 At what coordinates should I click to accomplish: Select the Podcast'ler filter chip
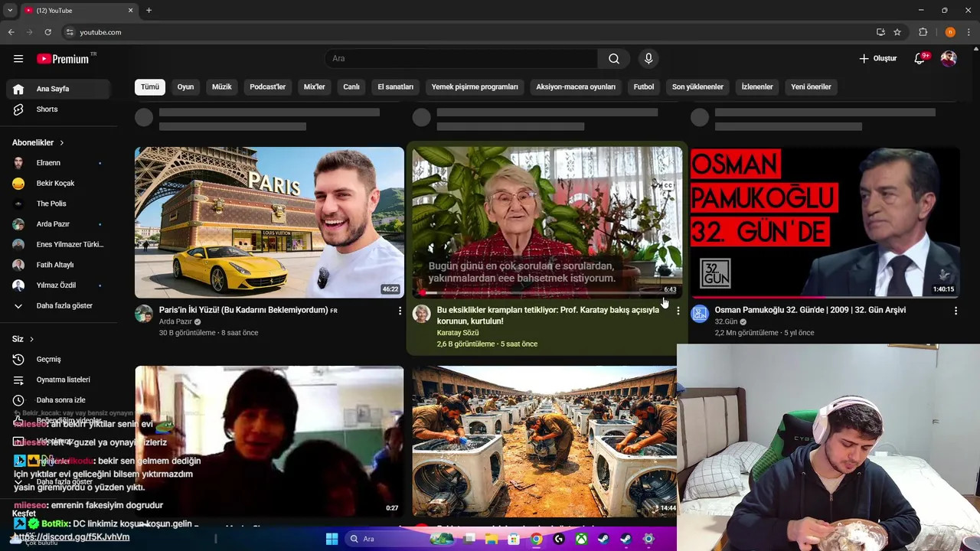pyautogui.click(x=267, y=87)
